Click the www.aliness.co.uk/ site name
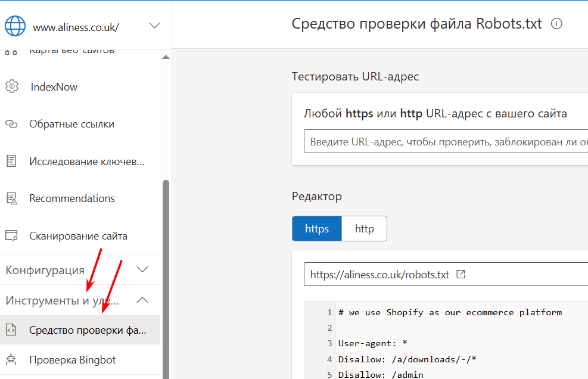588x379 pixels. 76,27
